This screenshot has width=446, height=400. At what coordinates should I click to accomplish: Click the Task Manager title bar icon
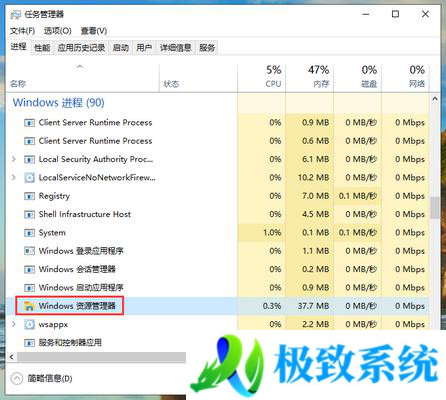pyautogui.click(x=15, y=14)
